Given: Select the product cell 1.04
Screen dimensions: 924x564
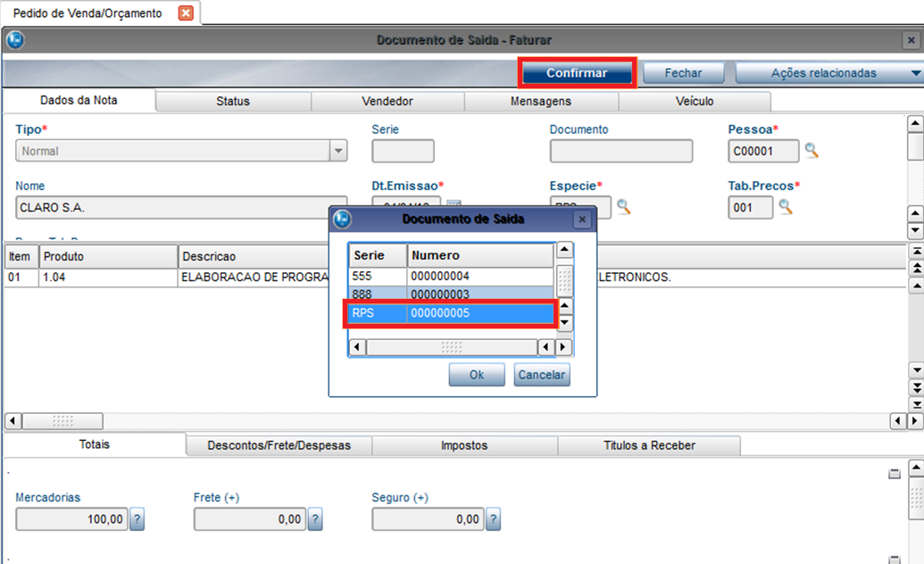Looking at the screenshot, I should tap(108, 278).
